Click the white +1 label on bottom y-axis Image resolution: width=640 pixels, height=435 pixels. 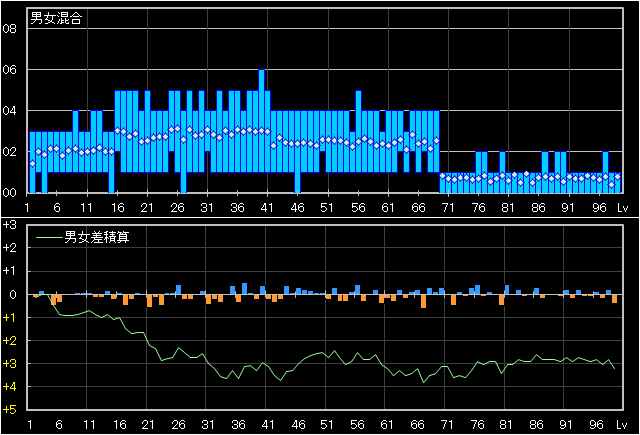click(x=9, y=271)
